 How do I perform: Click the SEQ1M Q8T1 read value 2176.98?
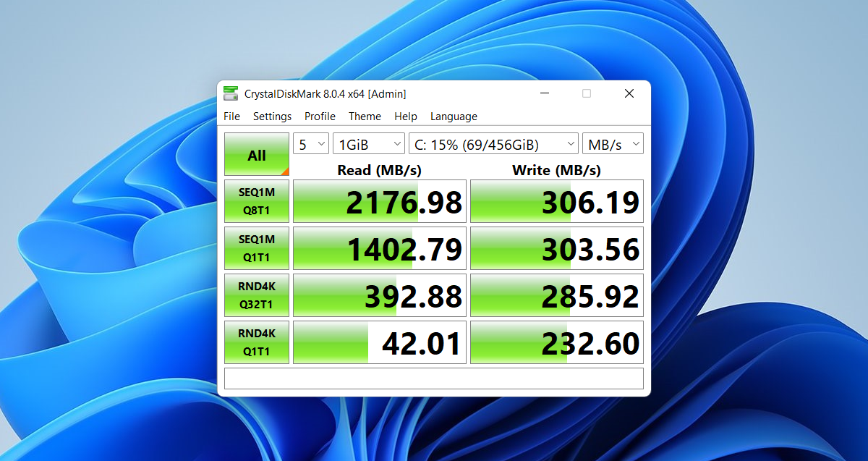pyautogui.click(x=380, y=201)
